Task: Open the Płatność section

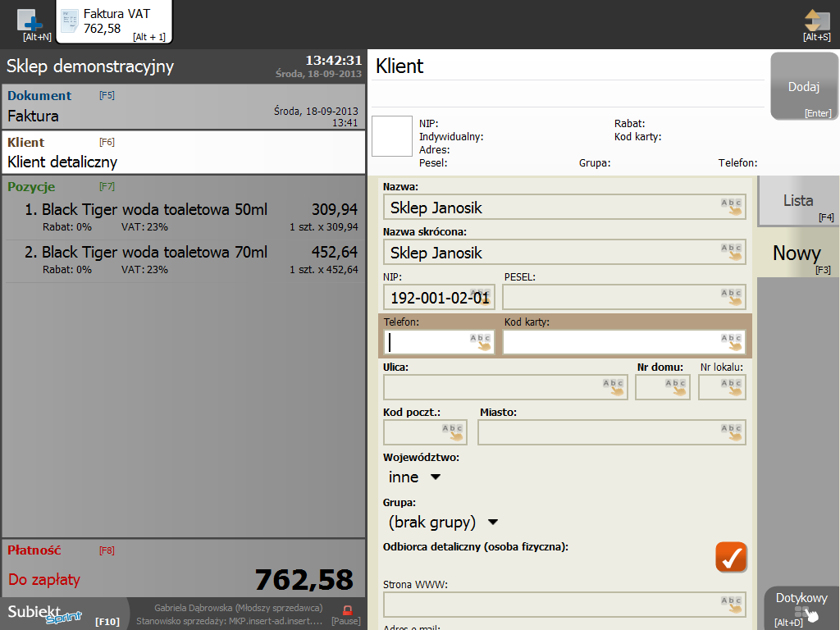Action: (x=183, y=568)
